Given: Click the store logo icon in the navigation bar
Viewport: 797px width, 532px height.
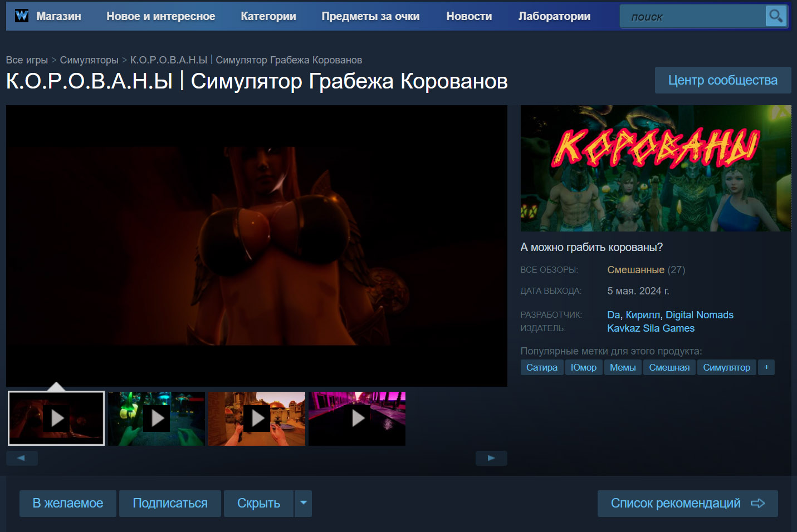Looking at the screenshot, I should point(22,16).
